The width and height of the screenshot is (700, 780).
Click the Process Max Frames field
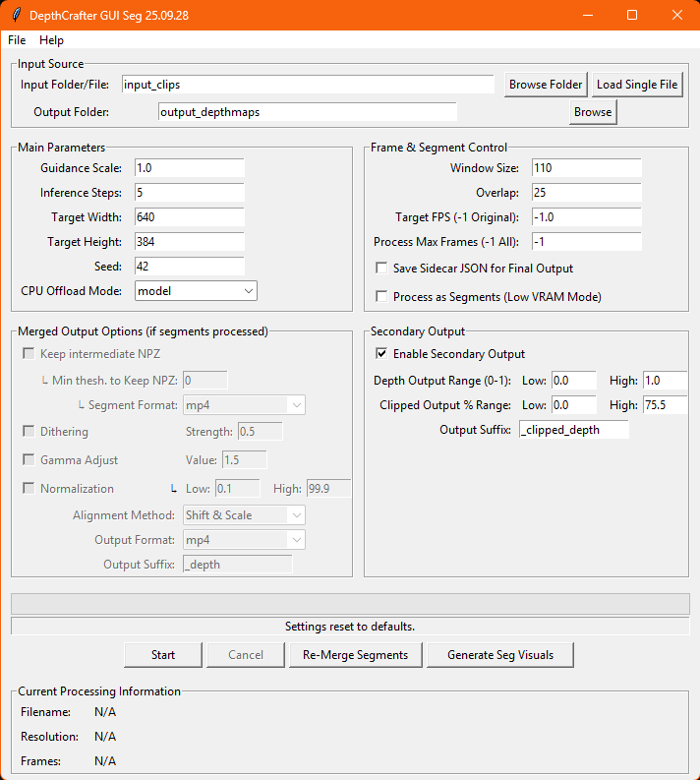tap(587, 242)
